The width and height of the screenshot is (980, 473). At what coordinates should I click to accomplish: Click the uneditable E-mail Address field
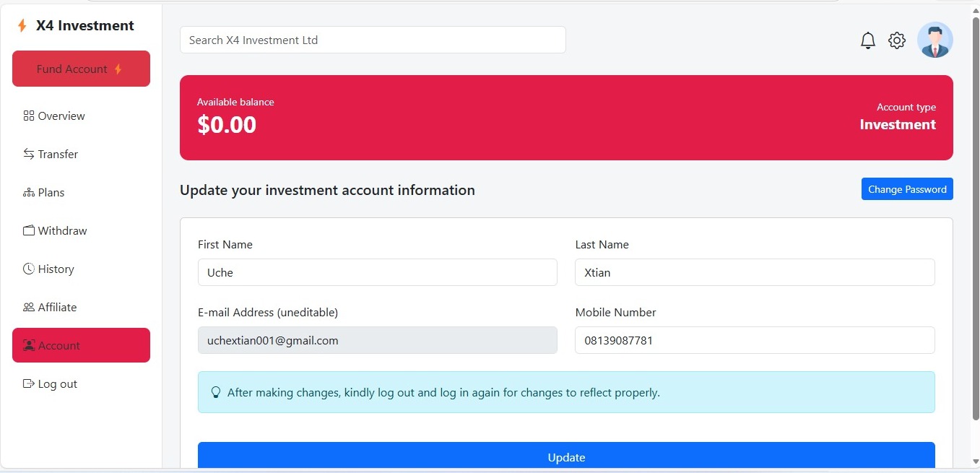[378, 340]
